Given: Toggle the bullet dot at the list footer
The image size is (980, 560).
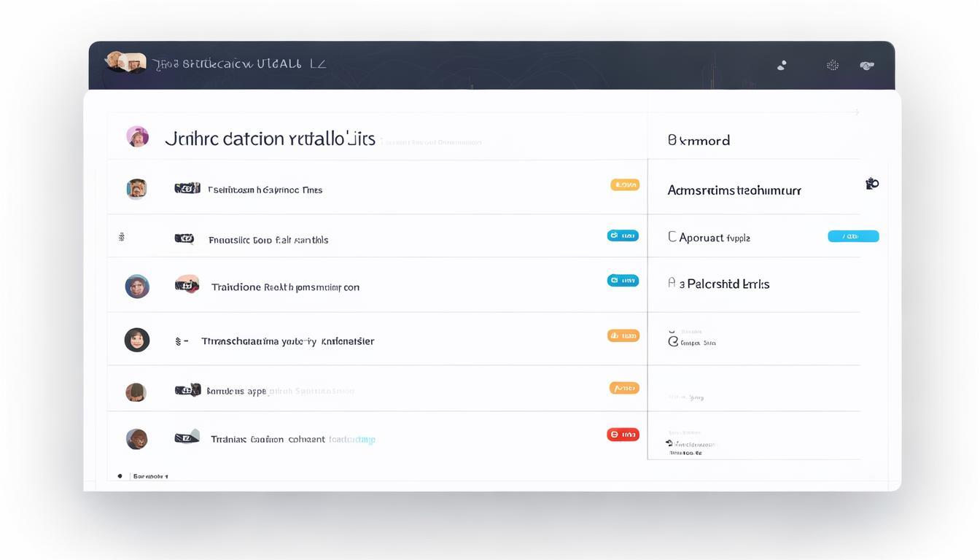Looking at the screenshot, I should (120, 476).
